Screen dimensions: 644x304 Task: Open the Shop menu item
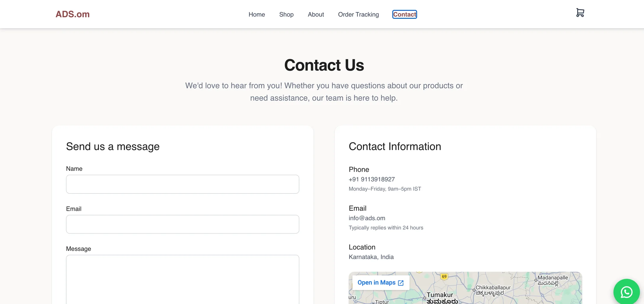pyautogui.click(x=286, y=14)
